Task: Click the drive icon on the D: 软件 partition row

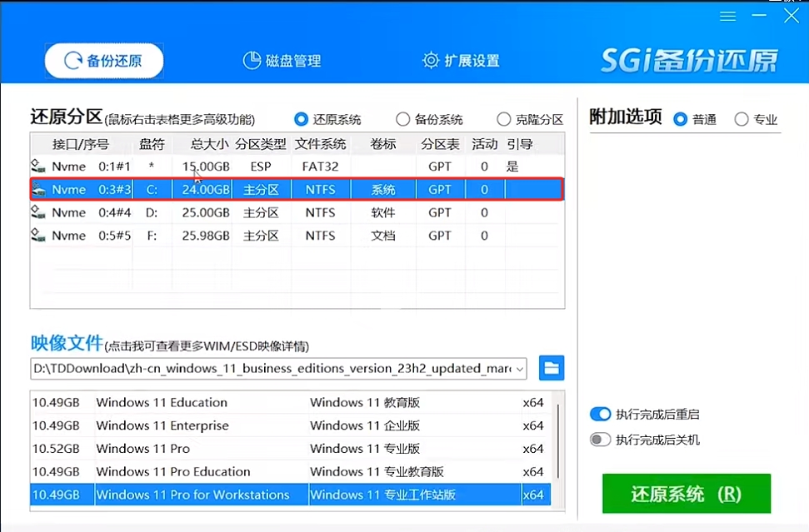Action: [x=37, y=212]
